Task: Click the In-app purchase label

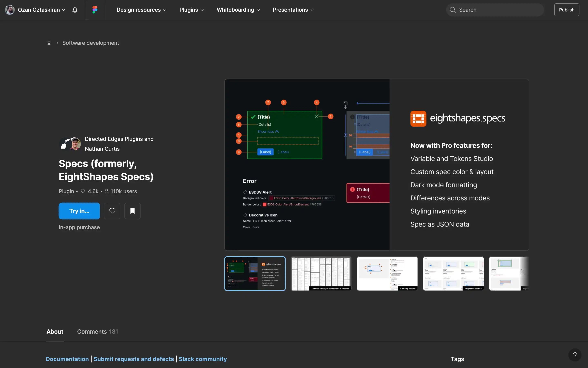Action: tap(79, 227)
